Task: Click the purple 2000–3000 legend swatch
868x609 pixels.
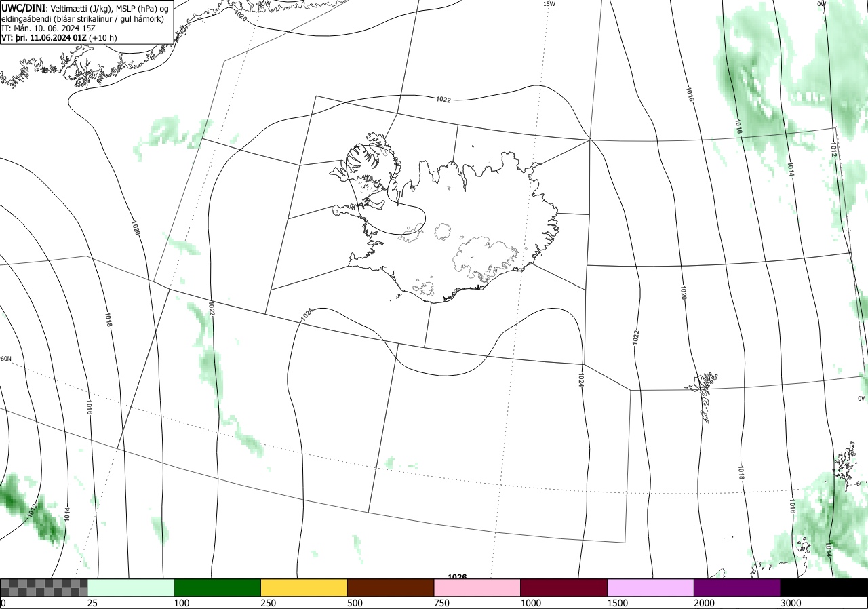Action: pyautogui.click(x=737, y=587)
